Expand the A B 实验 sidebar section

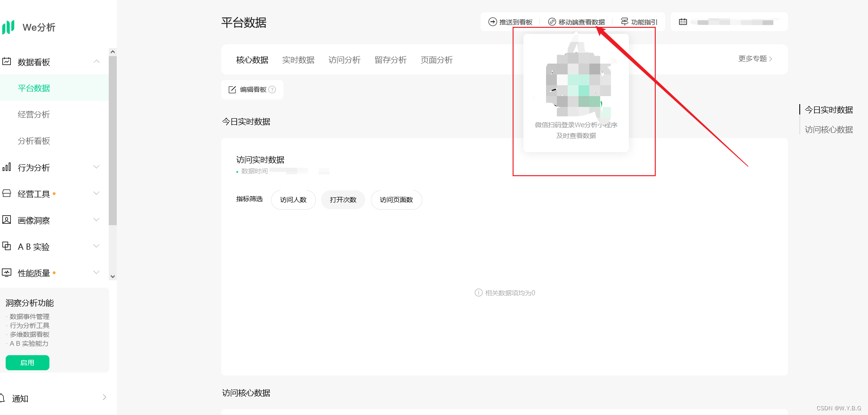(x=96, y=246)
